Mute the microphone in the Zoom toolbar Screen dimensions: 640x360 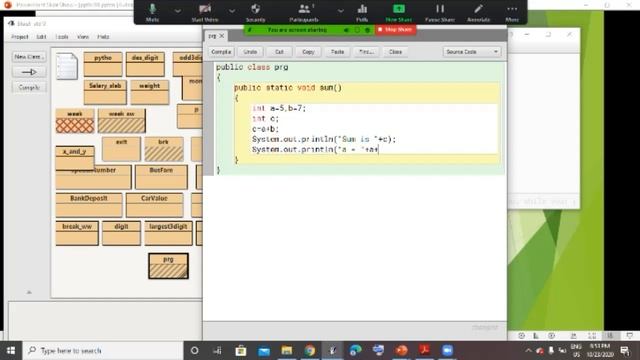click(152, 12)
